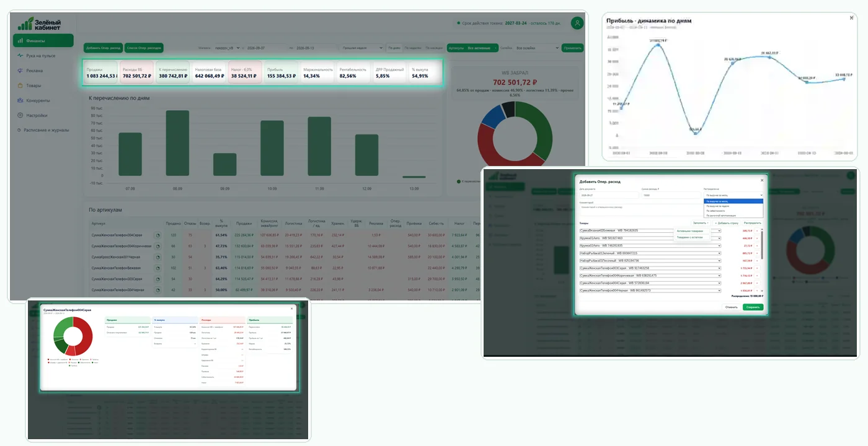868x446 pixels.
Task: Close the Прибыль динамика по дням chart
Action: click(851, 18)
